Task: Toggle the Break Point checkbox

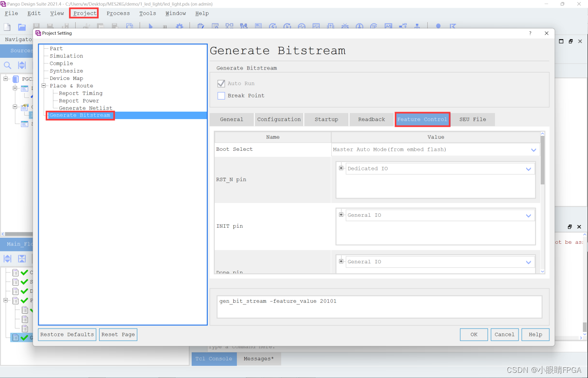Action: [x=221, y=96]
